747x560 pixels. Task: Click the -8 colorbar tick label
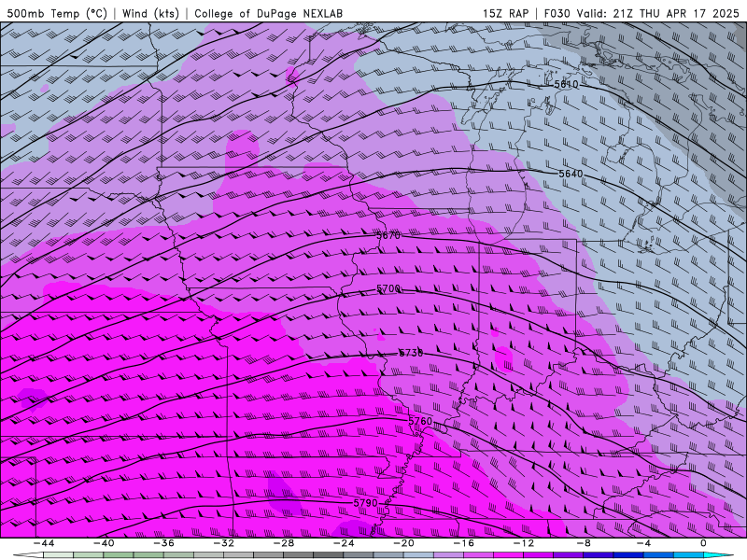click(583, 543)
